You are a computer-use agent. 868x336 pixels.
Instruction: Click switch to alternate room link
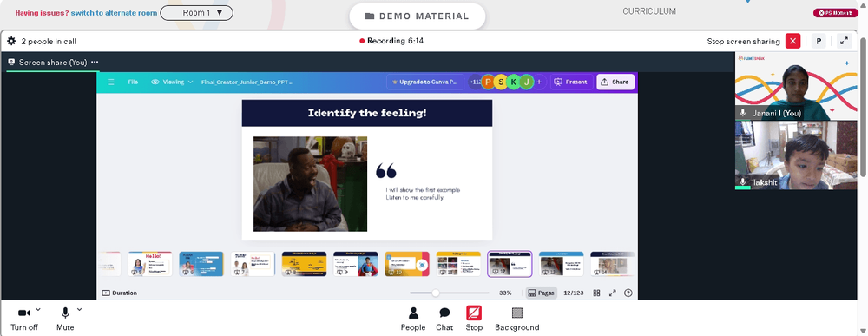point(114,13)
